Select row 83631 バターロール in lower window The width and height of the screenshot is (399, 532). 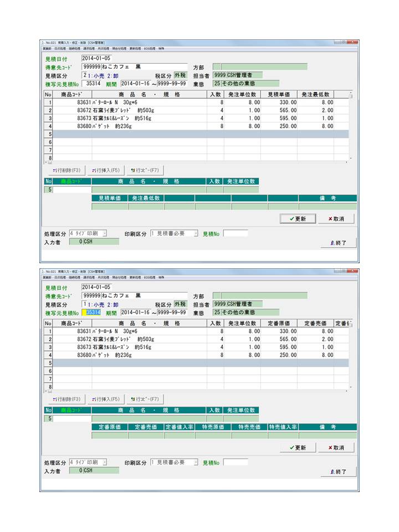(197, 331)
